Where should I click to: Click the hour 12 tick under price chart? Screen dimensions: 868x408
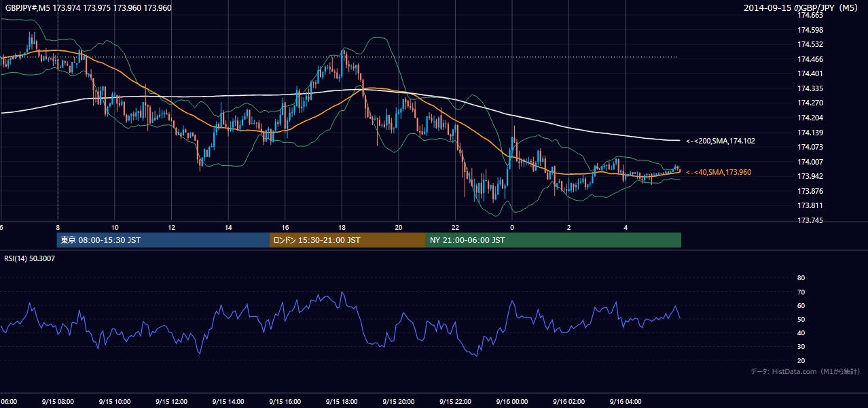click(x=172, y=228)
